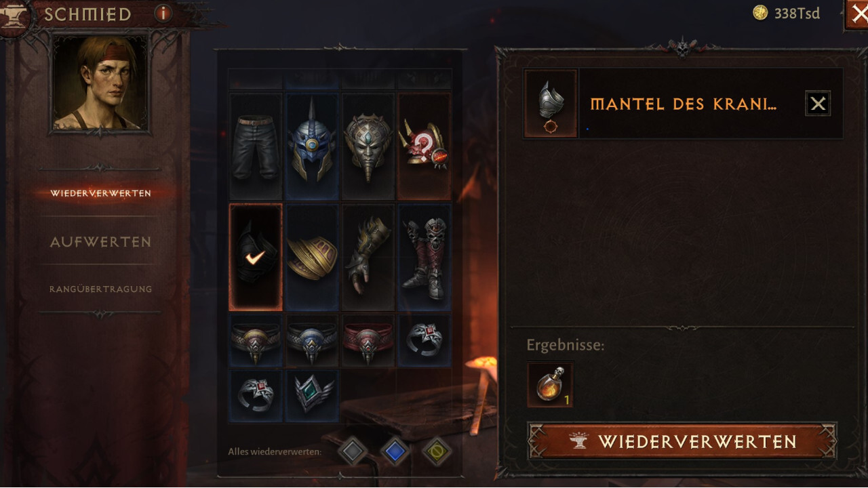868x488 pixels.
Task: Select the red belt item
Action: coord(368,340)
